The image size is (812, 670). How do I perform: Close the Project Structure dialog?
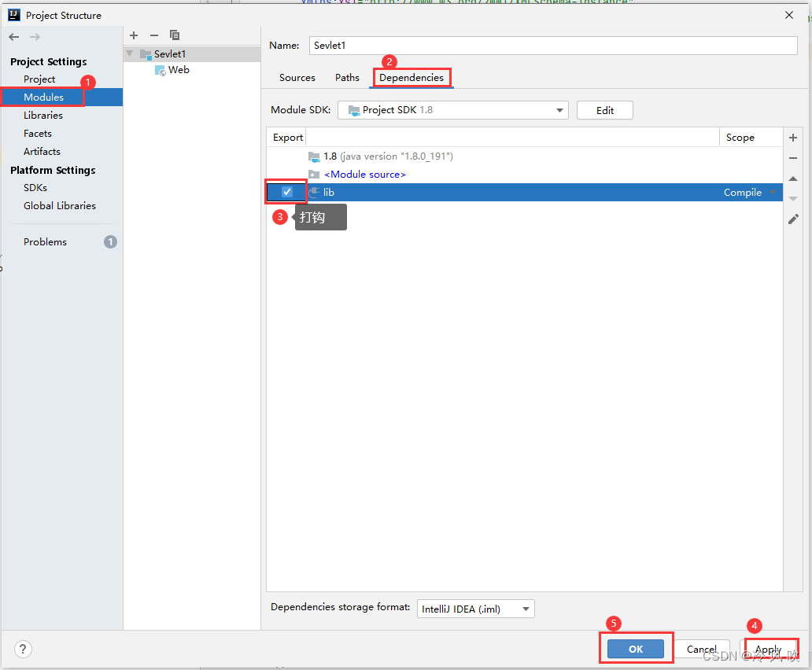pos(788,15)
